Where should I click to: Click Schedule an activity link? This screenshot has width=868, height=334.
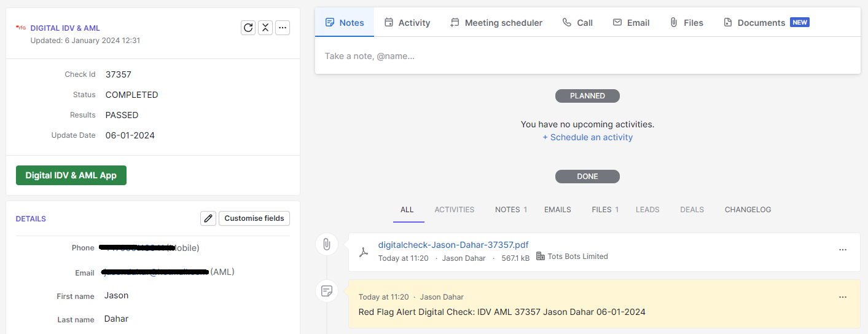pyautogui.click(x=587, y=137)
